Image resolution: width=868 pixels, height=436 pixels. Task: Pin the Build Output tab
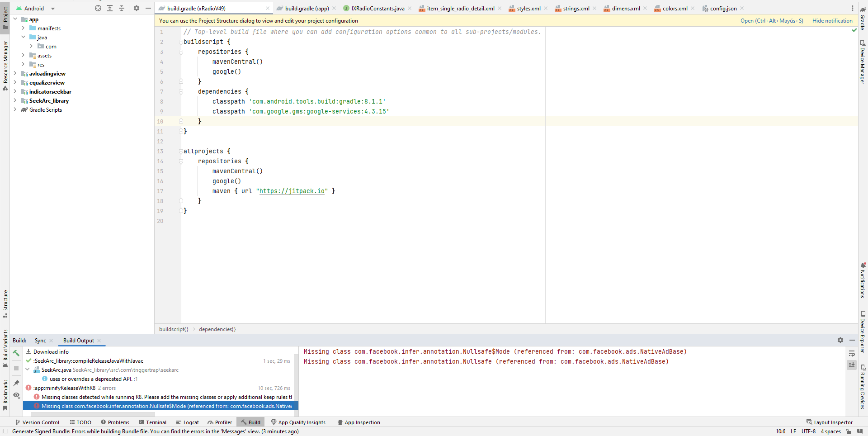point(16,383)
